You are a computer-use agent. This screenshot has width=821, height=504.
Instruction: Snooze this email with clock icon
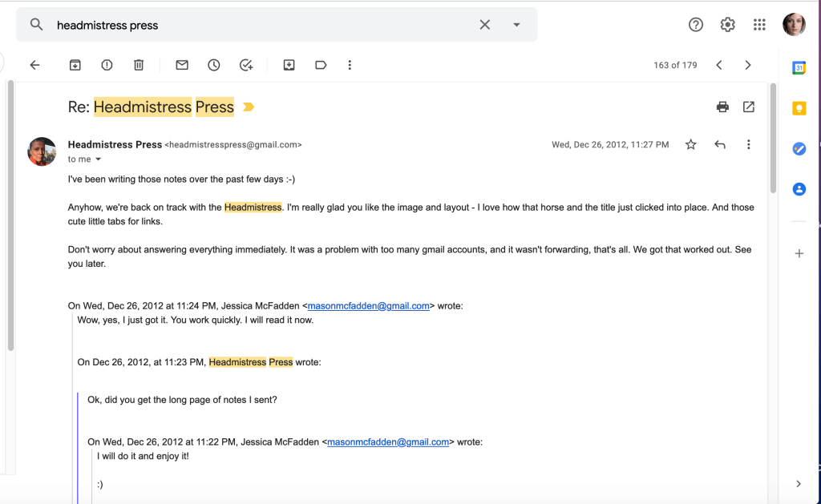pos(214,65)
